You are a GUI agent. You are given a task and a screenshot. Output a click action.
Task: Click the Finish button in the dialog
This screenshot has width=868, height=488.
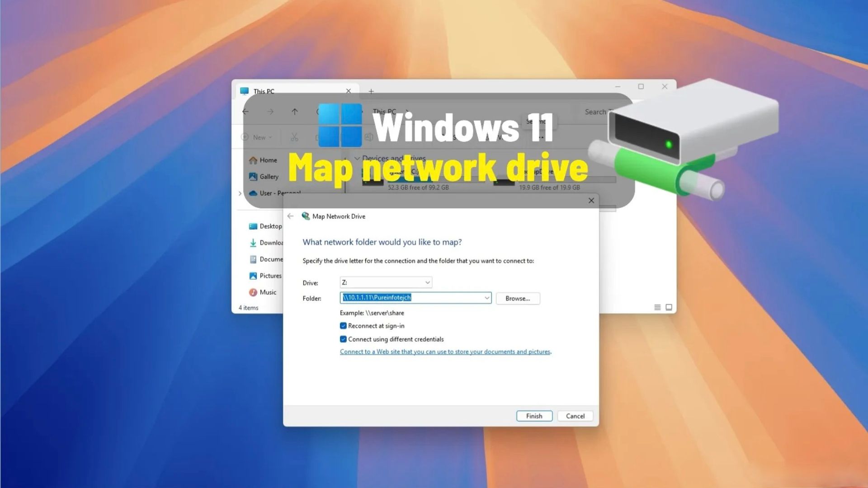[534, 416]
